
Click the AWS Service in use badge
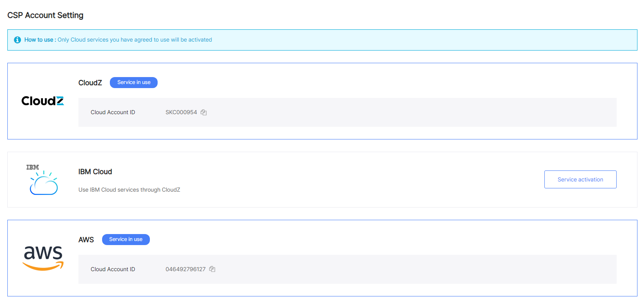click(126, 239)
